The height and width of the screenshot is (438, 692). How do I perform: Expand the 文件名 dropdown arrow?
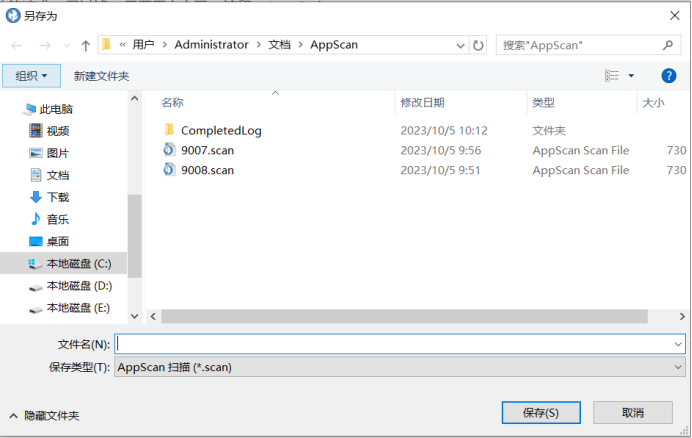point(678,344)
